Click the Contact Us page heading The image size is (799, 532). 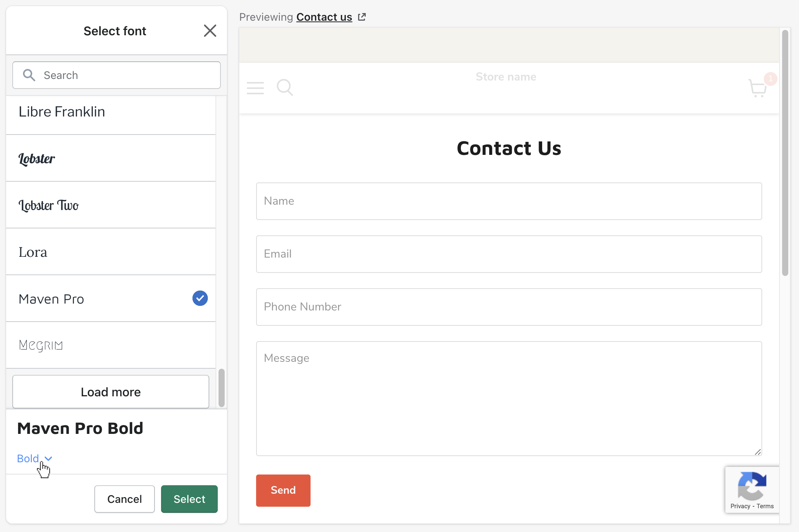click(x=509, y=148)
